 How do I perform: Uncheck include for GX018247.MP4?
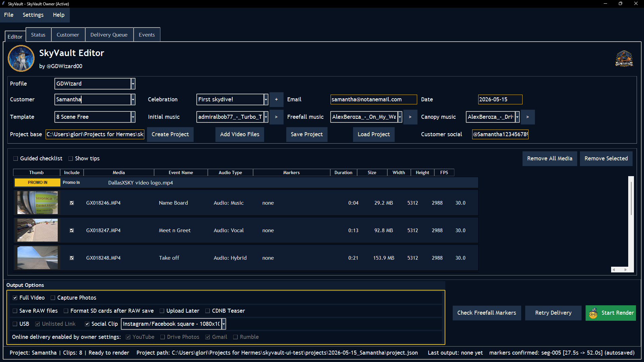tap(72, 230)
